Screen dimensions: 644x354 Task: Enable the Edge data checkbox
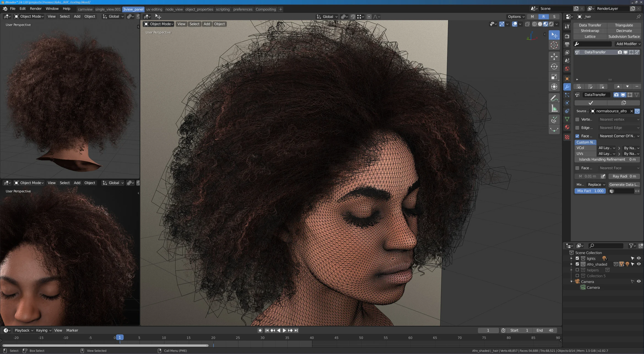(577, 128)
